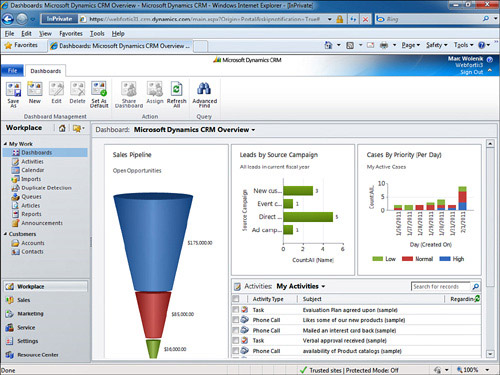Open the Marketing navigation area
The height and width of the screenshot is (375, 500).
[x=30, y=314]
